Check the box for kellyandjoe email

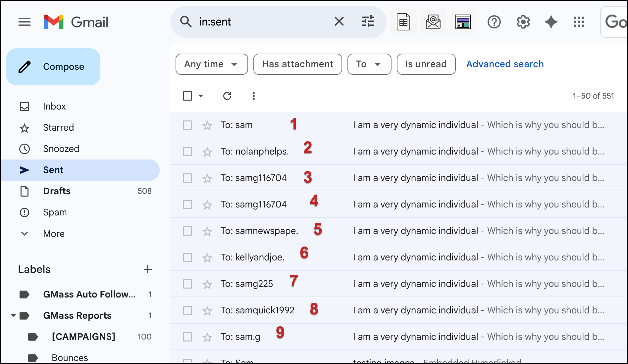(187, 257)
